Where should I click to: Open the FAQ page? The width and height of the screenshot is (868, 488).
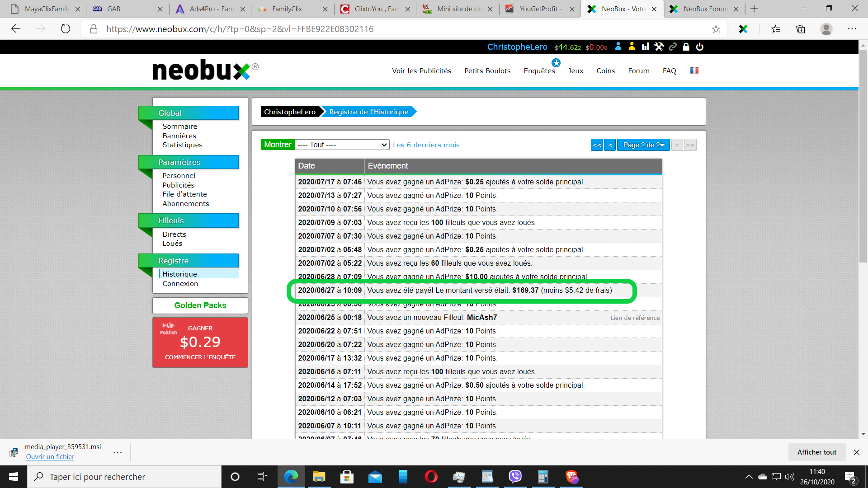tap(669, 70)
